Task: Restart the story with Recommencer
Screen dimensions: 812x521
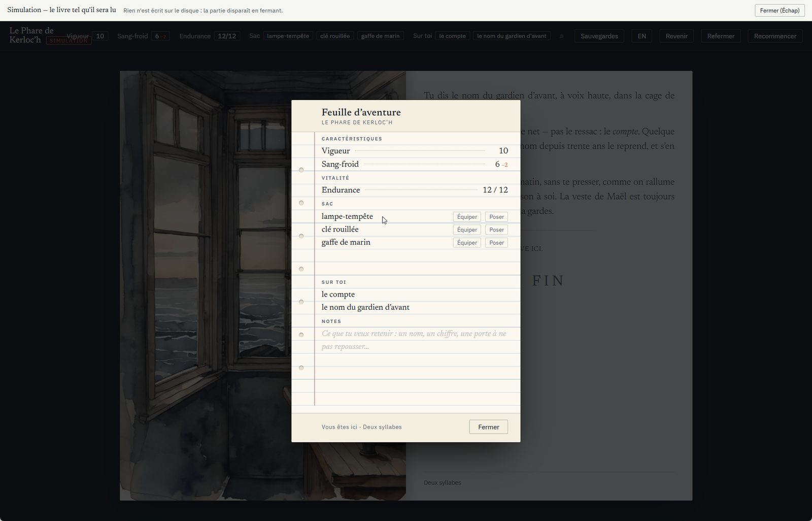Action: click(775, 36)
